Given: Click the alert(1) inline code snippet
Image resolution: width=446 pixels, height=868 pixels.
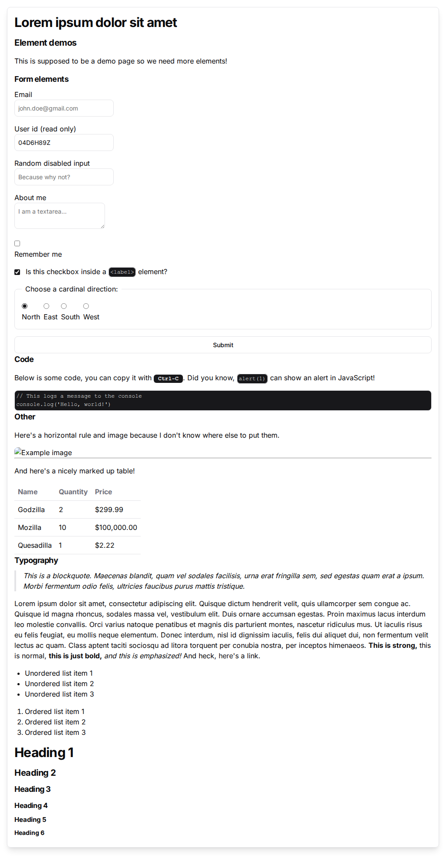Looking at the screenshot, I should [x=252, y=379].
